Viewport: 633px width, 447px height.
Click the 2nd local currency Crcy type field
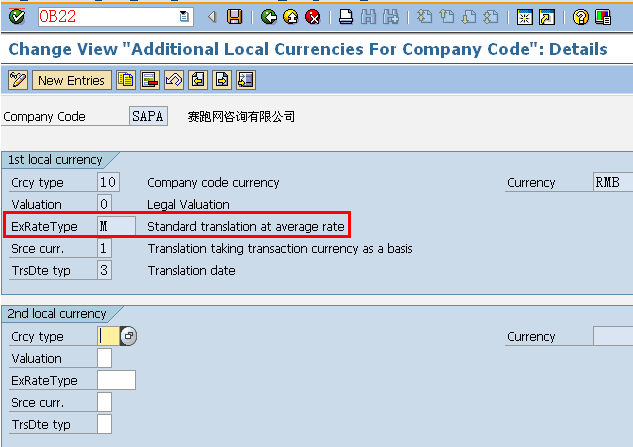[x=109, y=336]
